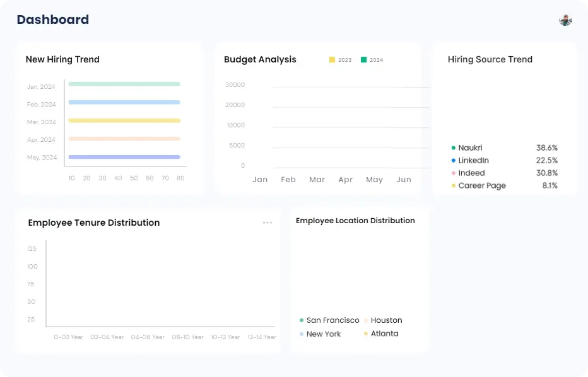Click the Naukri label
Viewport: 588px width, 377px height.
pos(470,148)
